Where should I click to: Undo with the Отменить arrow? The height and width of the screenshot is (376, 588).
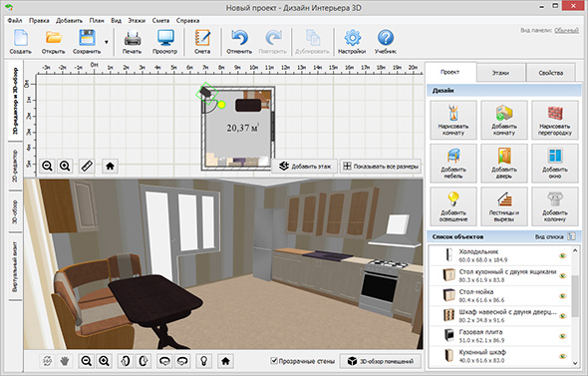(x=239, y=41)
